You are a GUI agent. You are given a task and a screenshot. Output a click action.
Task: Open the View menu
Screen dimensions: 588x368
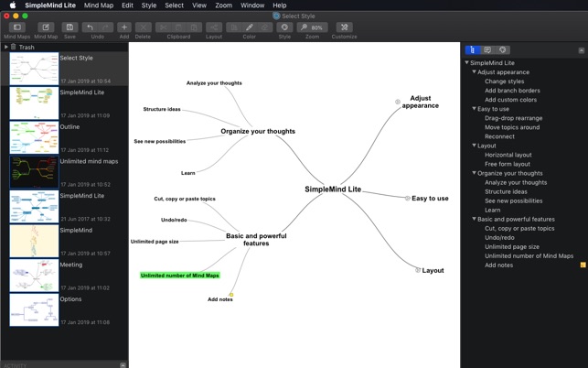coord(199,5)
